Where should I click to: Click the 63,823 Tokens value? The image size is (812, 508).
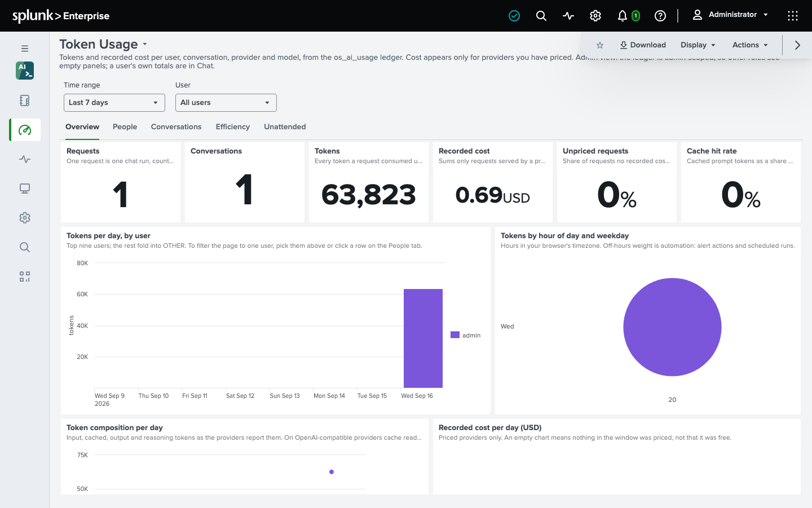pyautogui.click(x=369, y=195)
